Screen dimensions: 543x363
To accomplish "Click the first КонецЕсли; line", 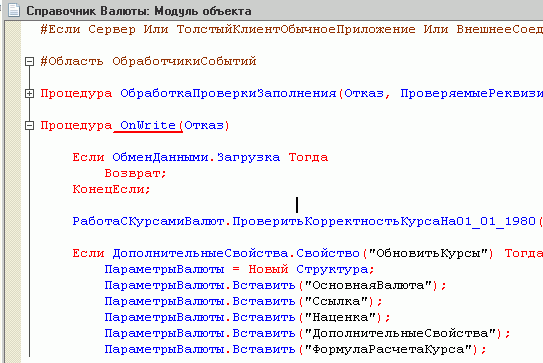I will 111,189.
